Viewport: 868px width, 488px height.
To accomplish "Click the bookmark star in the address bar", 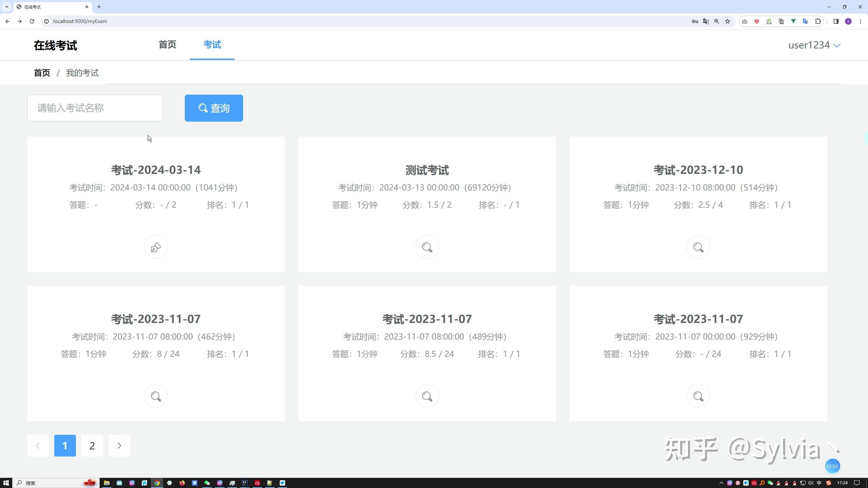I will click(x=727, y=21).
